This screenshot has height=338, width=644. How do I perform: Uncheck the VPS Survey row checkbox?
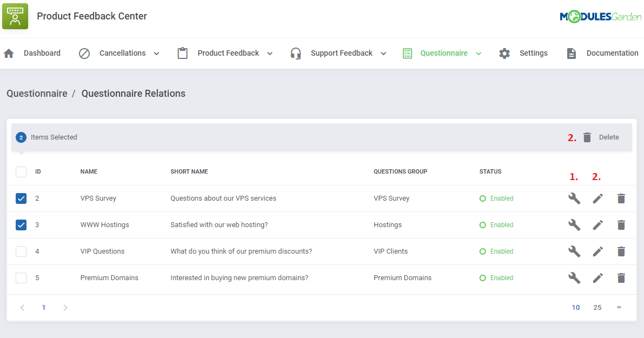click(x=21, y=198)
